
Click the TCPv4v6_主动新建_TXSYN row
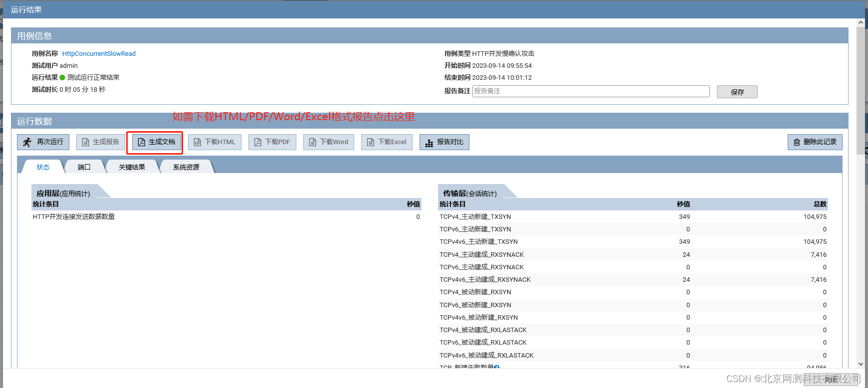coord(633,242)
